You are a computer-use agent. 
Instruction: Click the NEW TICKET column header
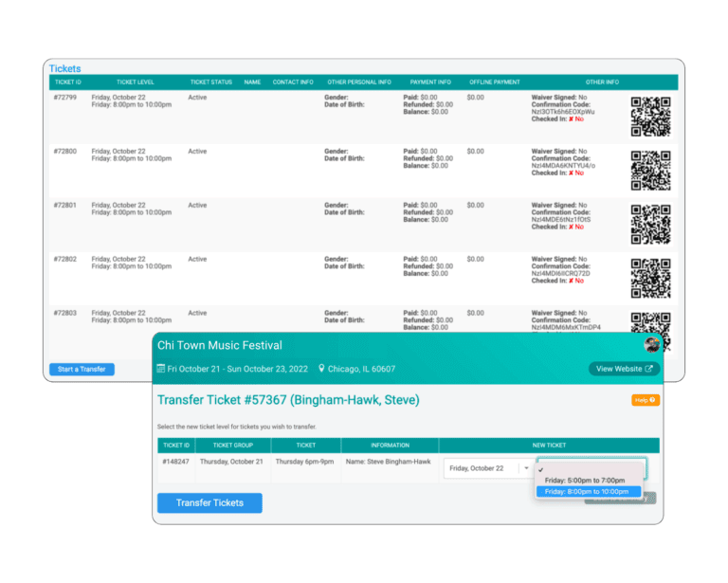pyautogui.click(x=549, y=446)
